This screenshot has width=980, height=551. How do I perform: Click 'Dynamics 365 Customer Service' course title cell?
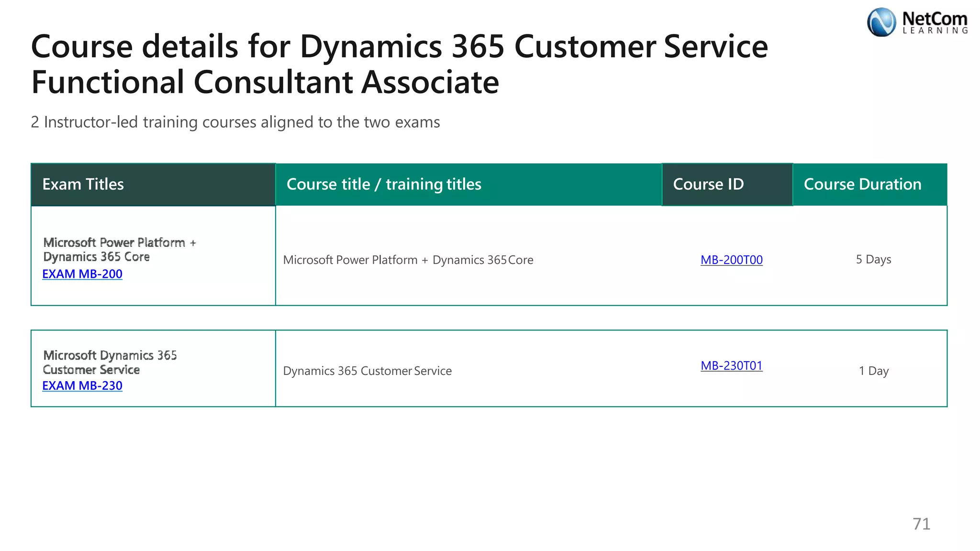tap(367, 371)
